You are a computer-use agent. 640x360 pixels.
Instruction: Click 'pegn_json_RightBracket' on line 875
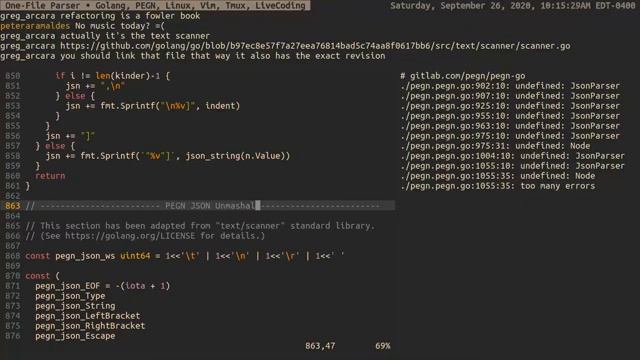90,326
